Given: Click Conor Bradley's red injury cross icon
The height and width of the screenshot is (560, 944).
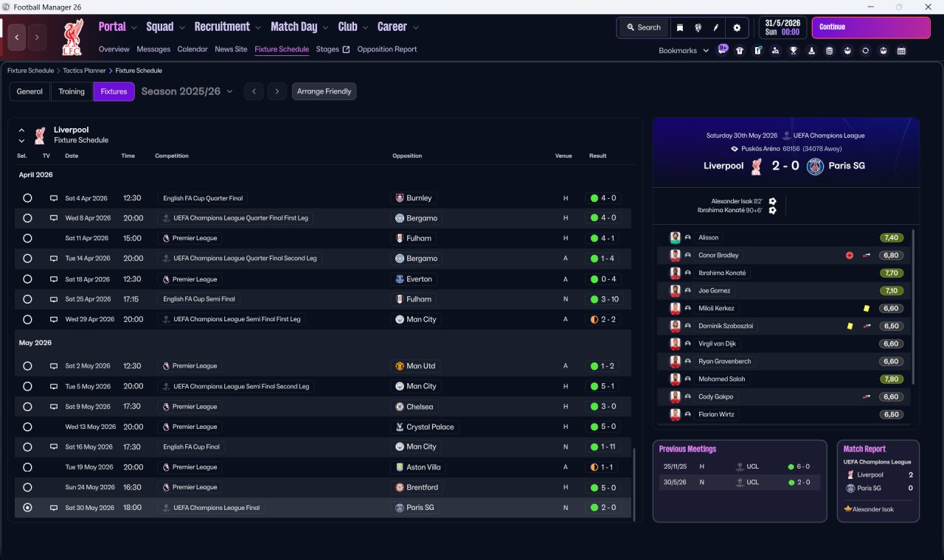Looking at the screenshot, I should point(850,256).
